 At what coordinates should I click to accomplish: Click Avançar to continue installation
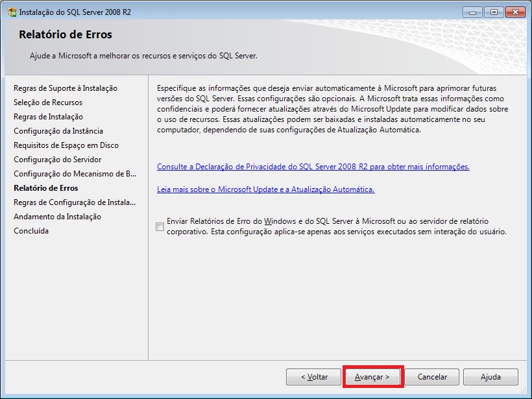[372, 377]
